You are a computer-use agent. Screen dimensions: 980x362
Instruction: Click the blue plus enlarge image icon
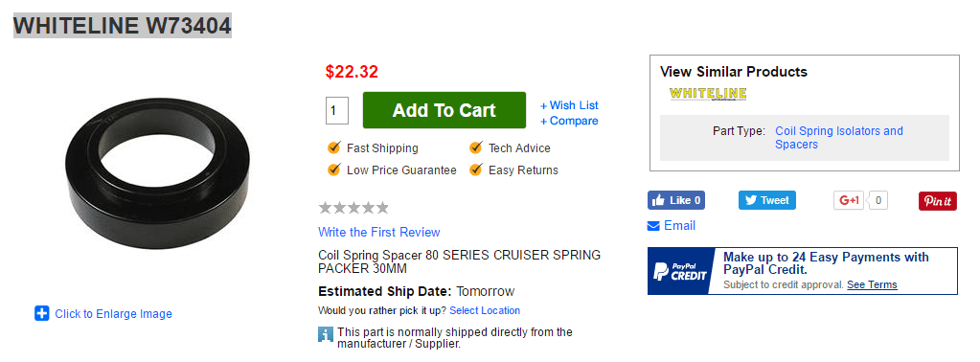pyautogui.click(x=42, y=313)
